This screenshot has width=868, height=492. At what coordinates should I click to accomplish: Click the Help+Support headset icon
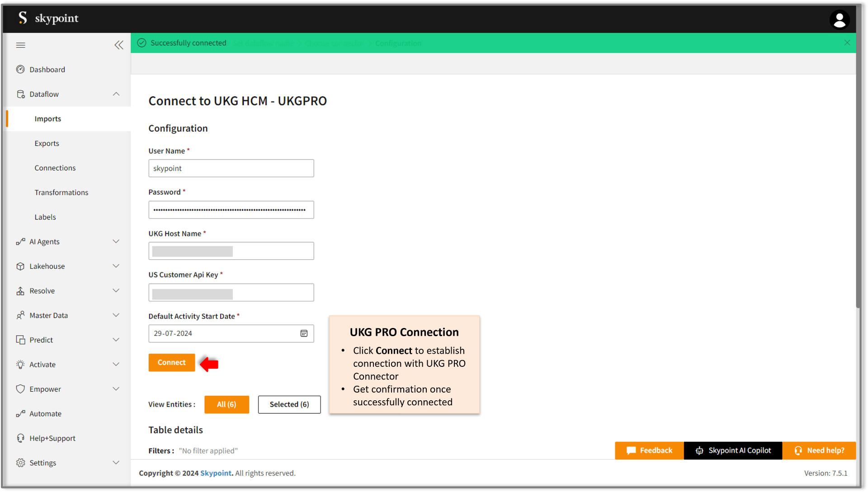point(20,438)
